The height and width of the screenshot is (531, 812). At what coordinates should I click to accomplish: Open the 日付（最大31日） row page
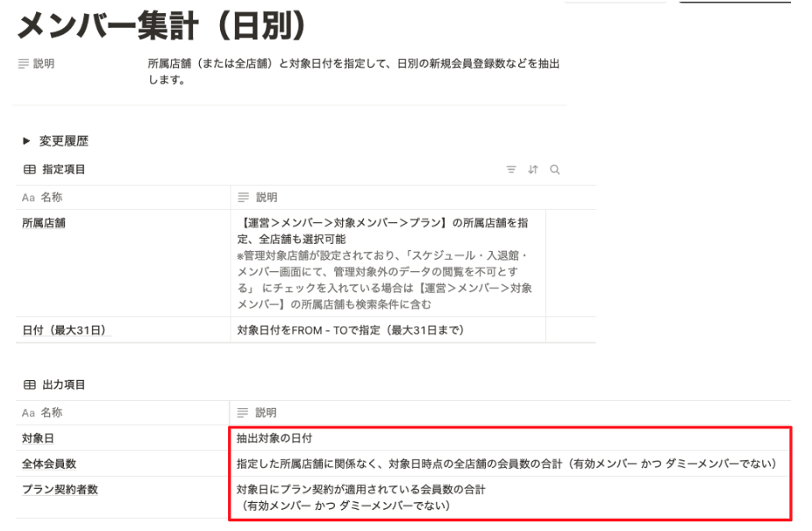67,330
